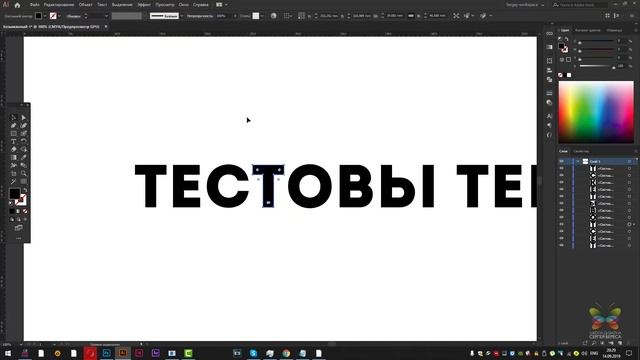Change the screen mode
Viewport: 640px width, 360px height.
18,228
